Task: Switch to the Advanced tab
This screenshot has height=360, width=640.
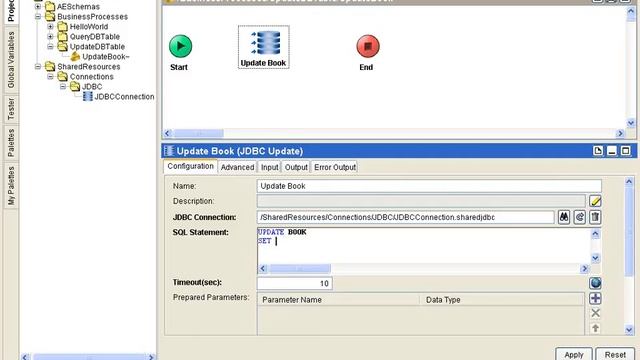Action: click(x=238, y=167)
